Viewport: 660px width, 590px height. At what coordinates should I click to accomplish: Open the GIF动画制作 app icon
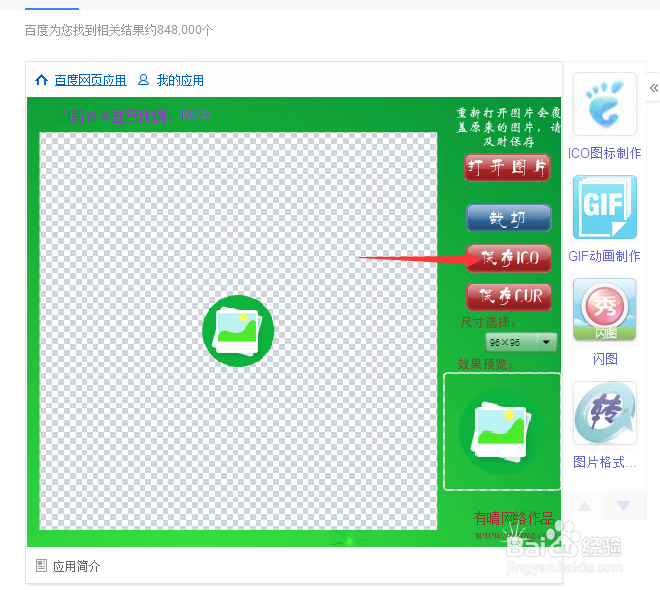click(605, 207)
